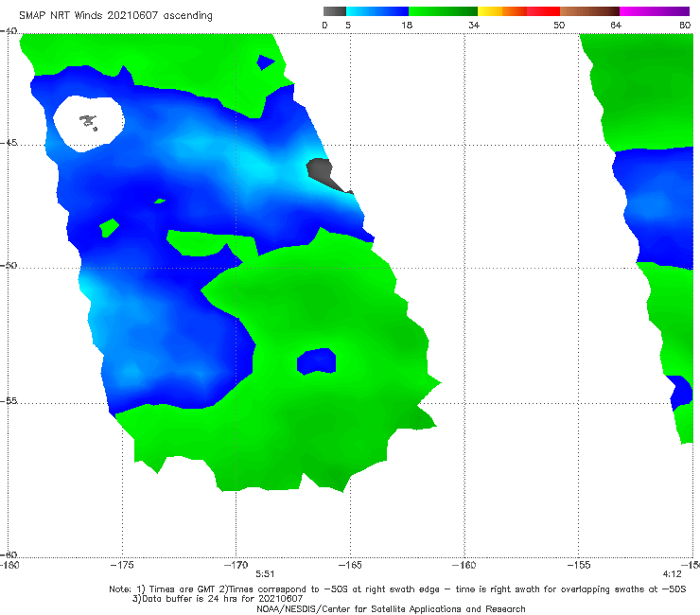Click the color bar label '34'

[474, 26]
